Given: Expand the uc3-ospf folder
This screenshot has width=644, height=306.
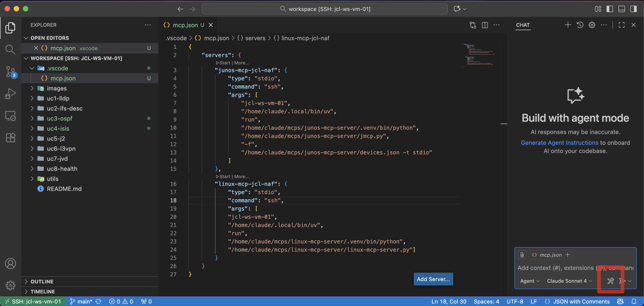Looking at the screenshot, I should pos(32,118).
